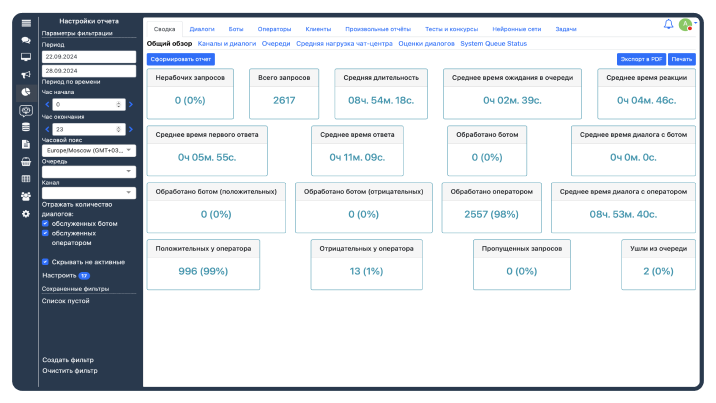Viewport: 716px width, 403px height.
Task: Open the user avatar menu
Action: point(686,25)
